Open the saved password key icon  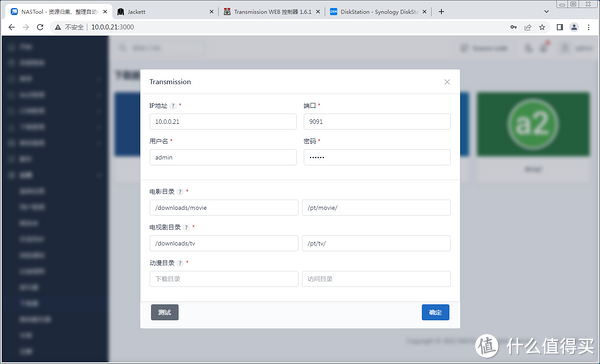[514, 27]
